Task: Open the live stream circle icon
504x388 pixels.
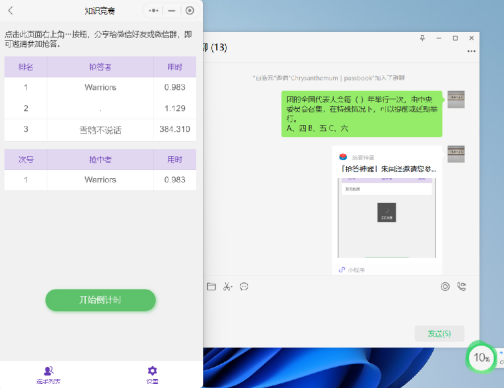Action: [x=445, y=287]
